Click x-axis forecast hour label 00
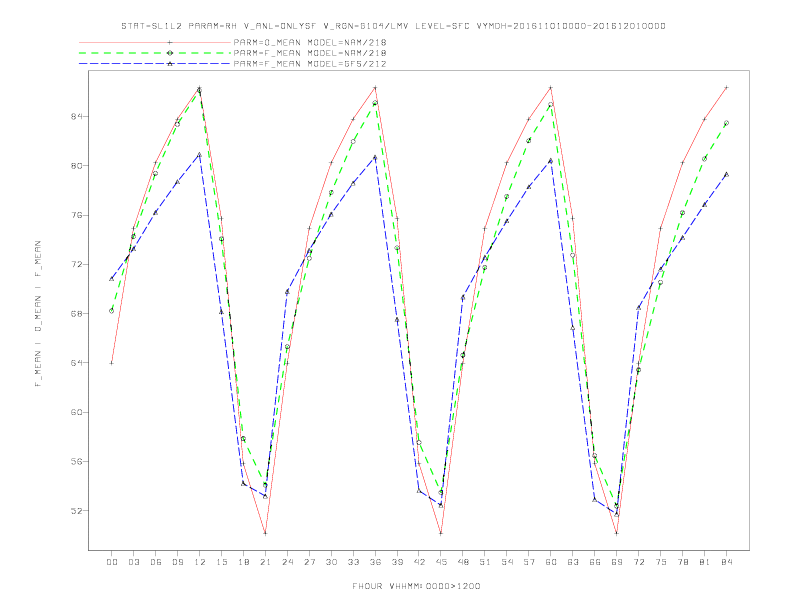 [112, 562]
